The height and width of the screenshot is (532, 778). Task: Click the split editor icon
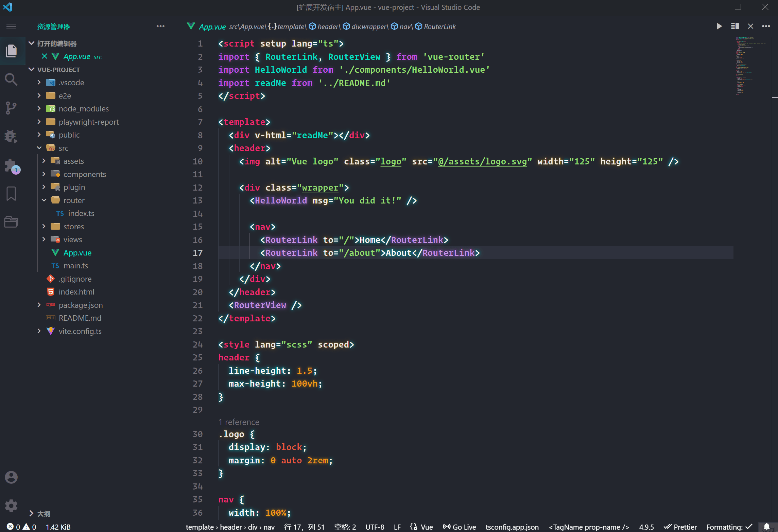tap(735, 26)
